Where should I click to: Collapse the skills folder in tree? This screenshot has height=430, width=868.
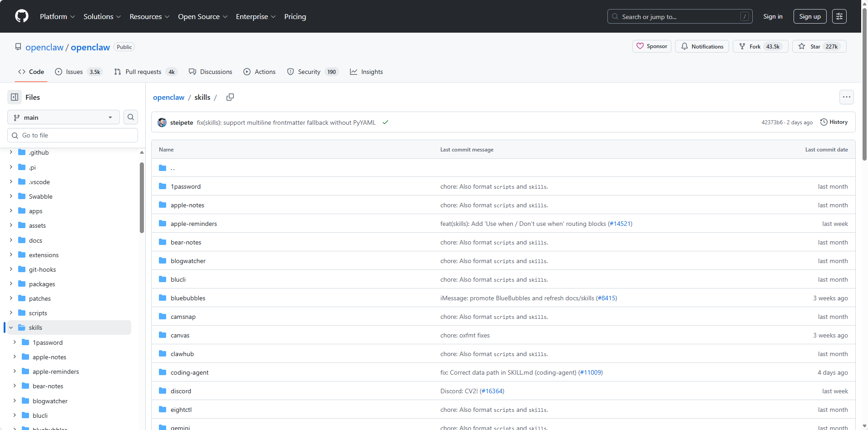(x=11, y=327)
